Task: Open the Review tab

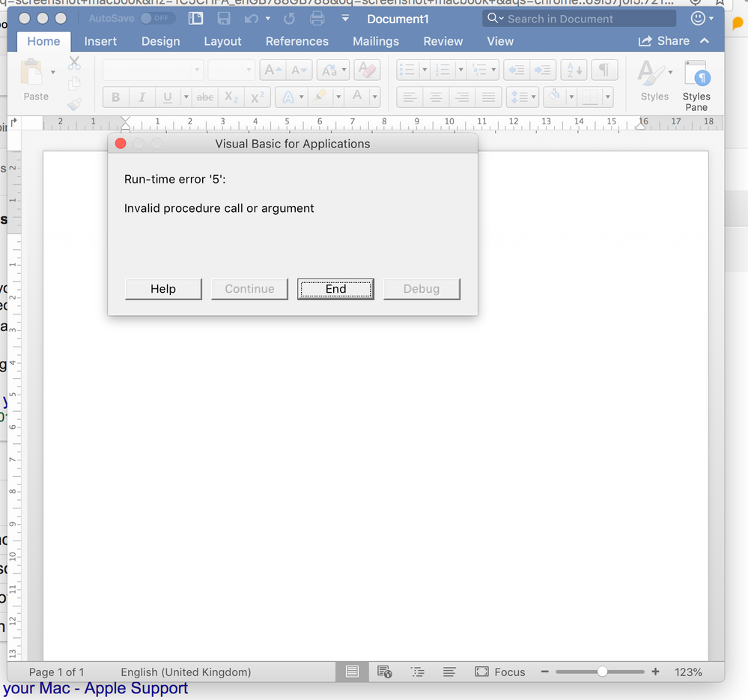Action: tap(443, 41)
